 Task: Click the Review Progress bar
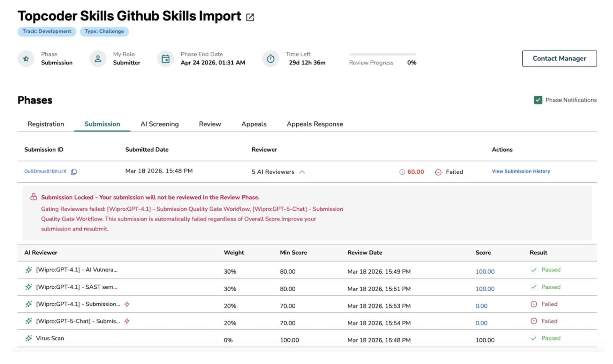coord(382,54)
